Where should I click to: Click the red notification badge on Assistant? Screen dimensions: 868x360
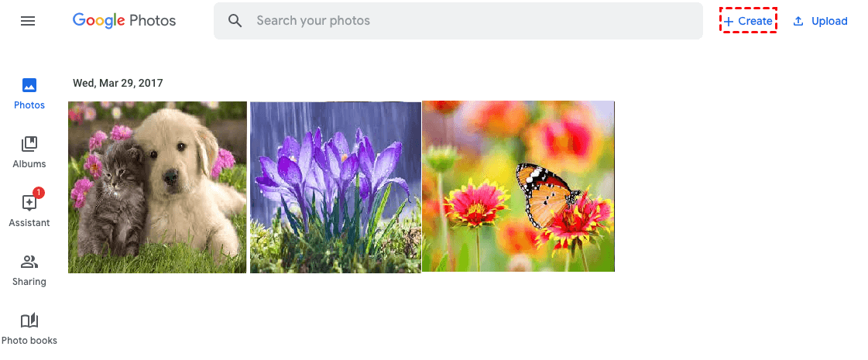click(x=39, y=193)
